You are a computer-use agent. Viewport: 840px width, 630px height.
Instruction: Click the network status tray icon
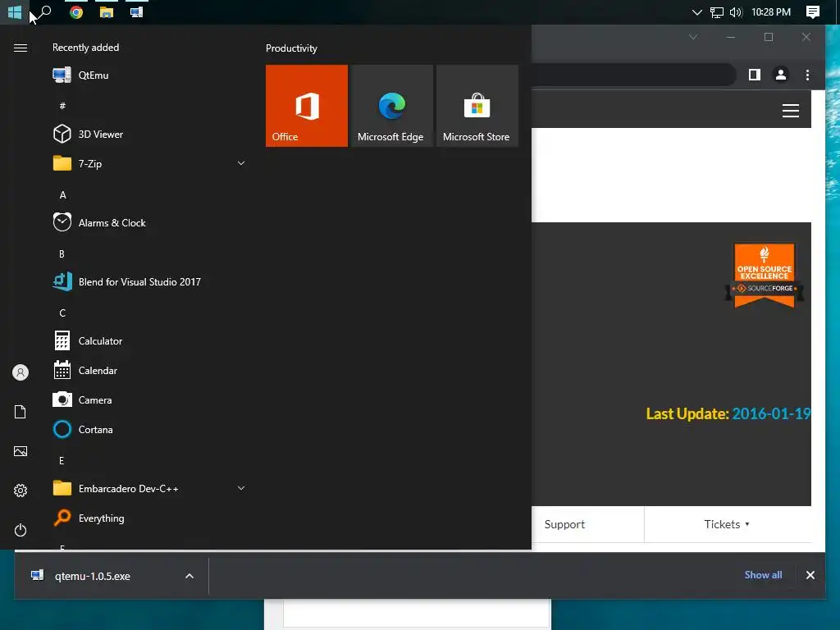point(716,11)
